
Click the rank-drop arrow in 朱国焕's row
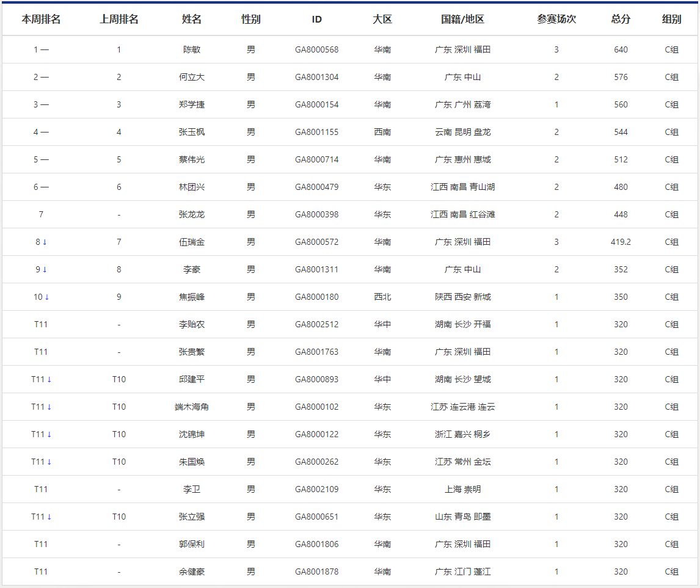coord(49,462)
